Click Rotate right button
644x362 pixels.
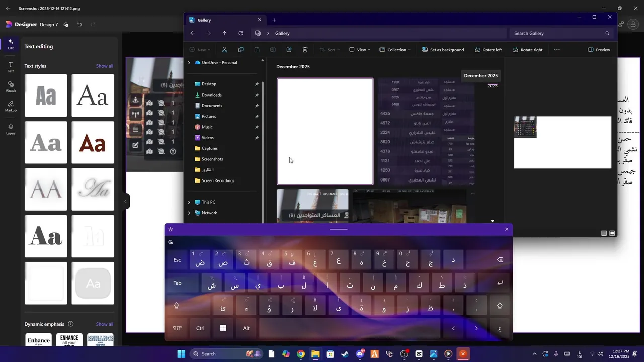tap(527, 50)
